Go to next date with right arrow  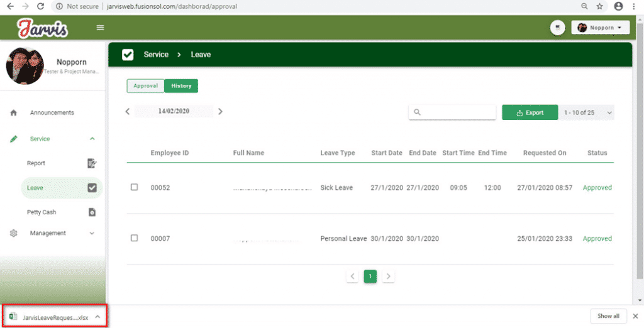click(x=220, y=111)
